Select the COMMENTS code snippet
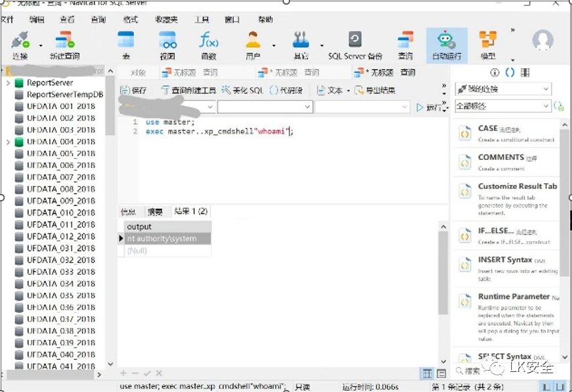The image size is (572, 392). [506, 162]
